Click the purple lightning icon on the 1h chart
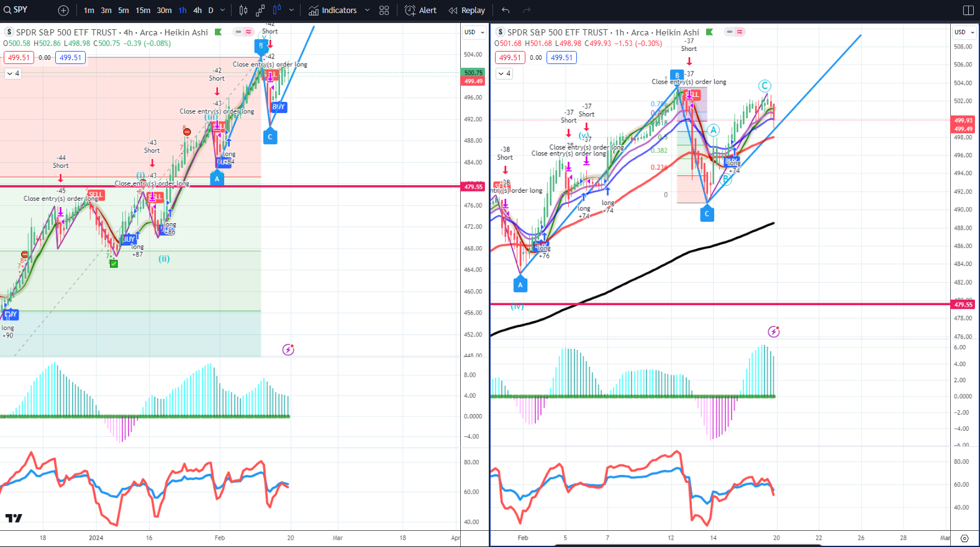The image size is (980, 547). tap(774, 332)
